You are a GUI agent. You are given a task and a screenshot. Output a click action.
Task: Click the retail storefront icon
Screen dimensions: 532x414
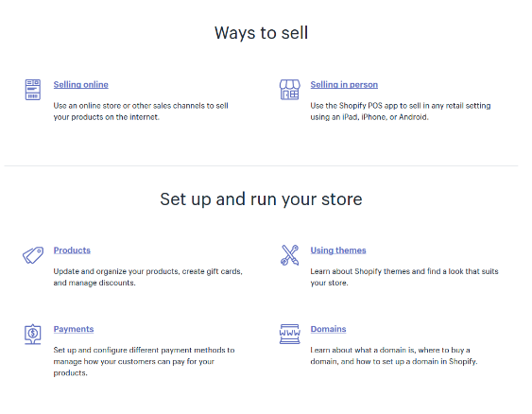click(290, 90)
